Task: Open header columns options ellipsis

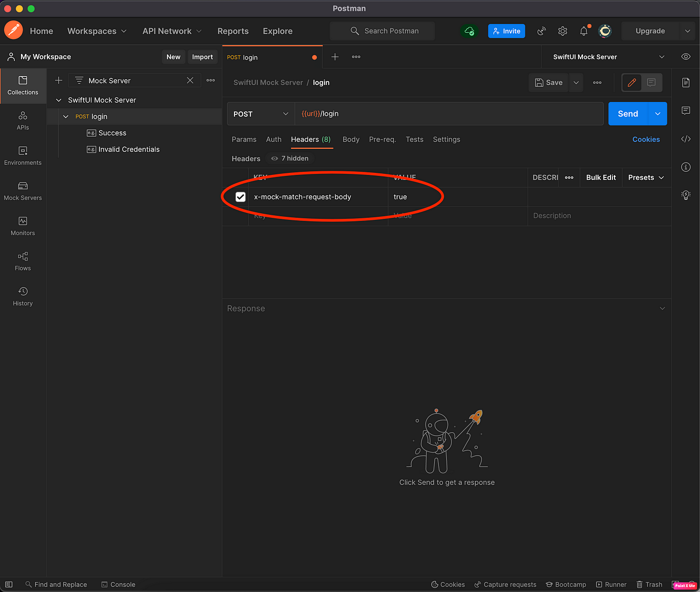Action: pyautogui.click(x=569, y=177)
